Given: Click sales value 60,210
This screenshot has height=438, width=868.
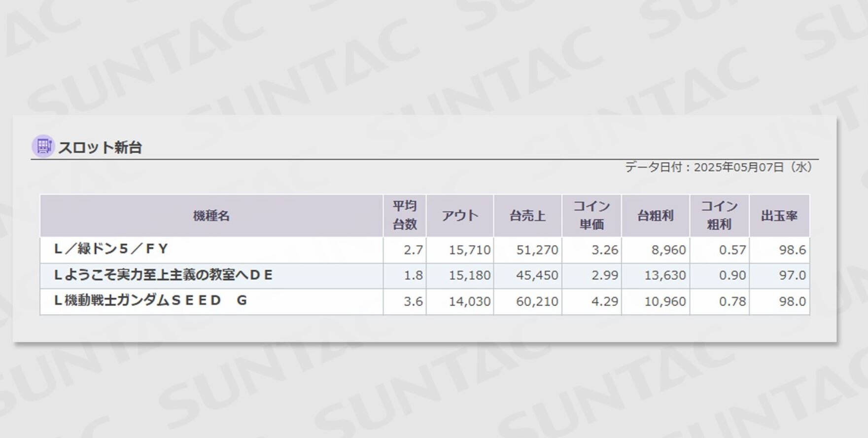Looking at the screenshot, I should [x=537, y=301].
